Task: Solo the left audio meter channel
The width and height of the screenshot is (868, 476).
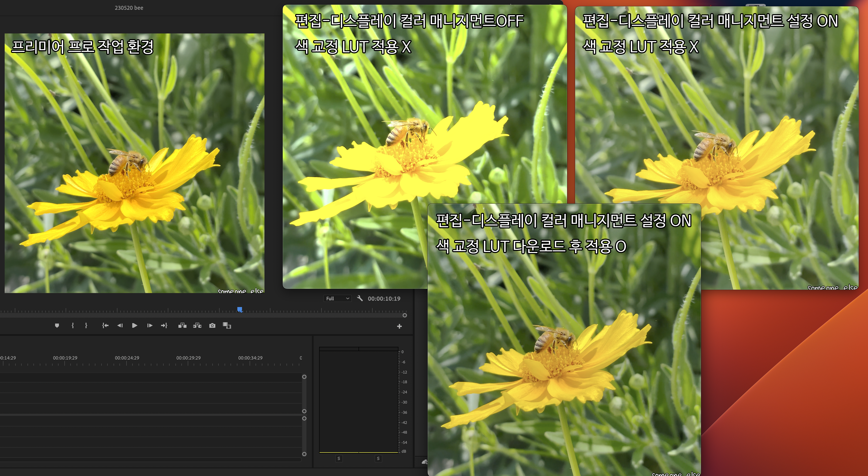Action: click(339, 458)
